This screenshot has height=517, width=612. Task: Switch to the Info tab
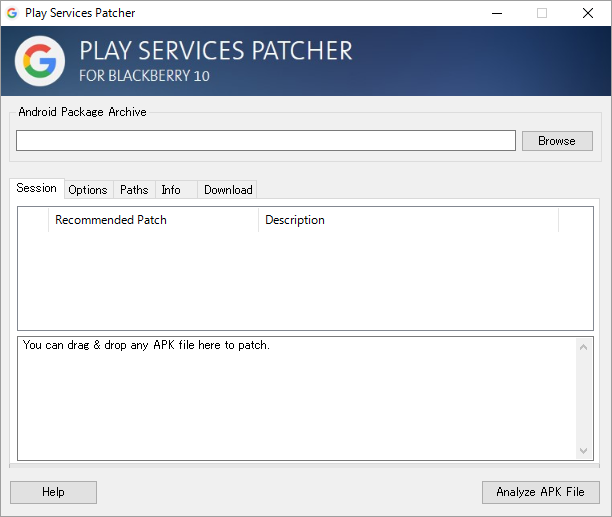coord(176,190)
